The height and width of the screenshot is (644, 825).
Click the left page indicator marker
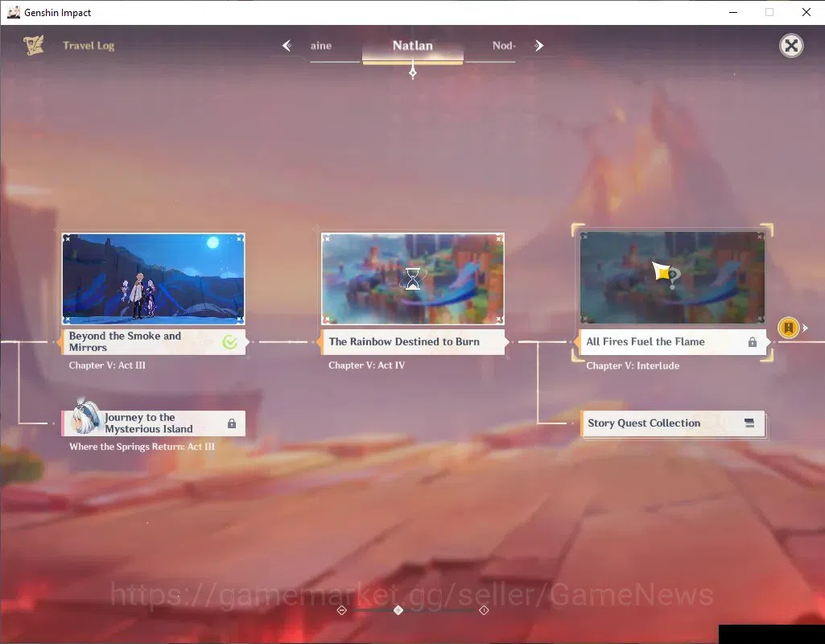click(x=342, y=610)
